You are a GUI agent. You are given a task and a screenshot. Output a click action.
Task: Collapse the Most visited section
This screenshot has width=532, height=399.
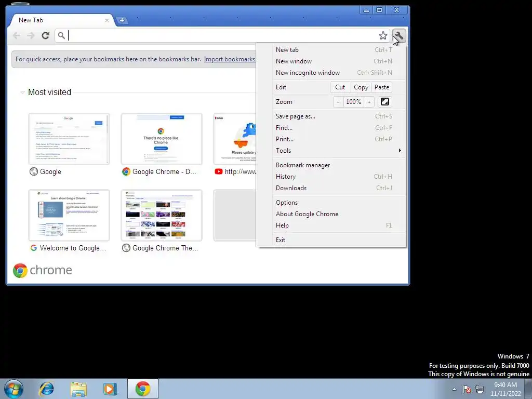tap(22, 92)
